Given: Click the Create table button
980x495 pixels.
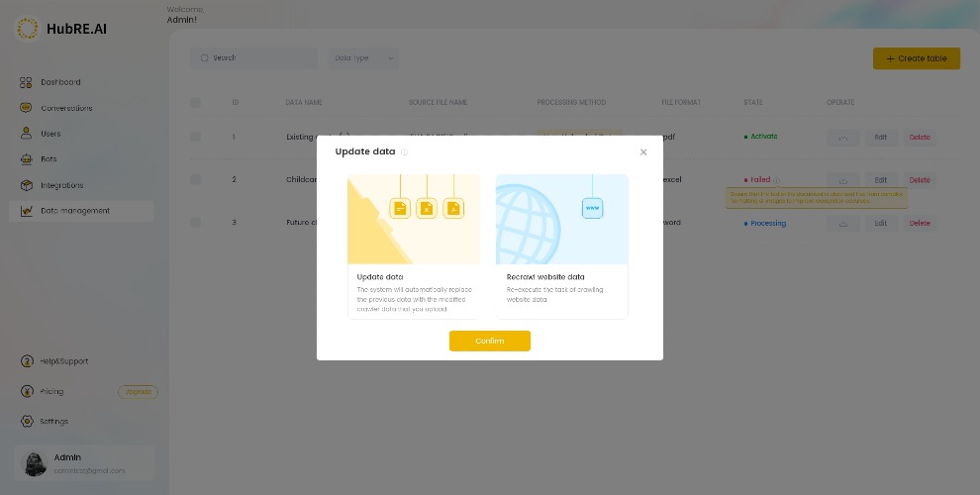Looking at the screenshot, I should [x=917, y=58].
